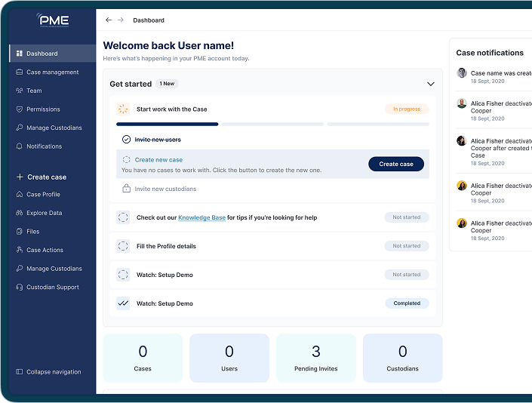Click the Custodian Support headset icon
Viewport: 532px width, 403px height.
point(20,288)
